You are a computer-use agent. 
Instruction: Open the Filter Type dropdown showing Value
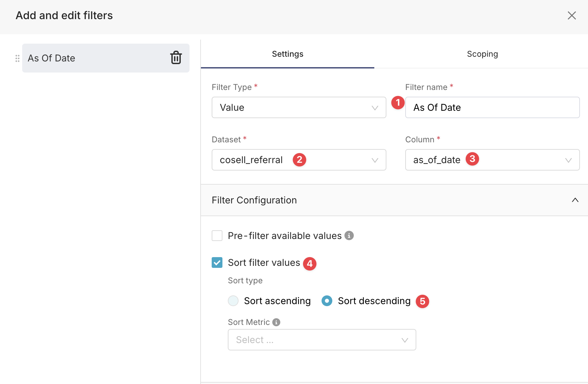[x=299, y=107]
